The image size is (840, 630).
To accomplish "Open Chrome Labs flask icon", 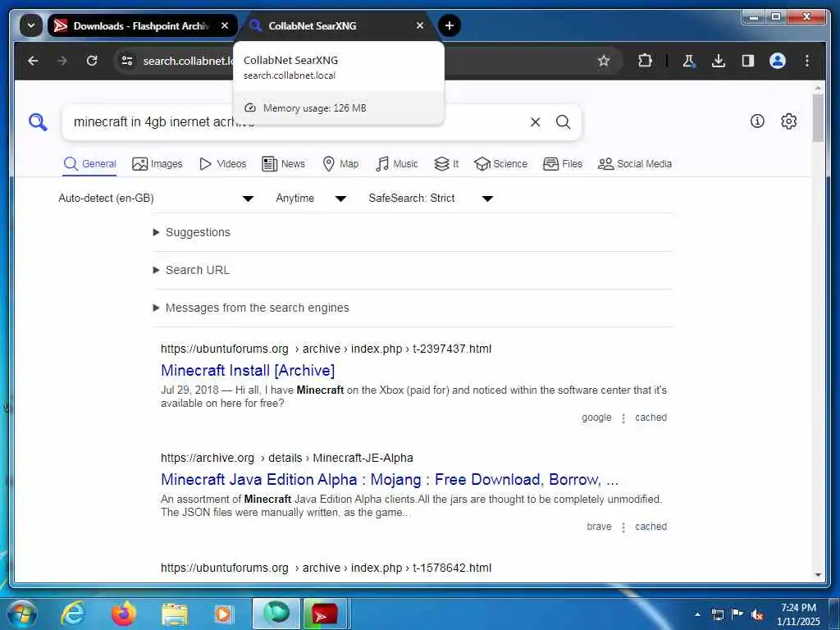I will coord(689,61).
